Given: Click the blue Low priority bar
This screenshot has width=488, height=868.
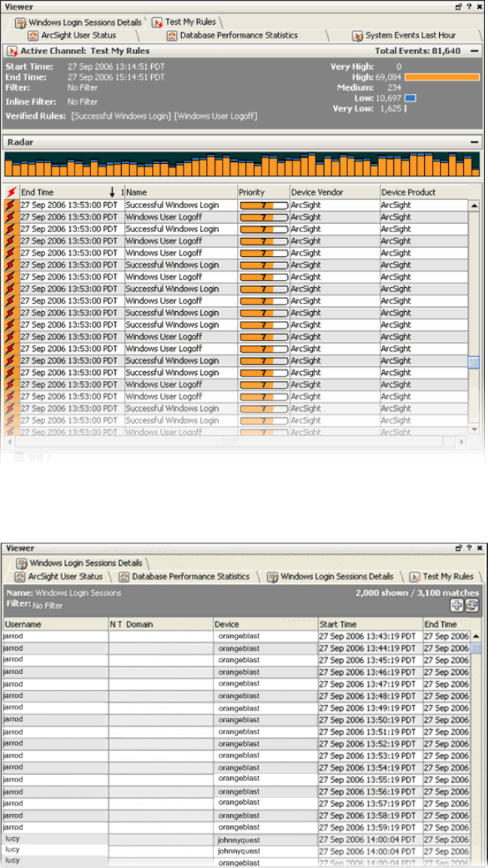Looking at the screenshot, I should [411, 98].
